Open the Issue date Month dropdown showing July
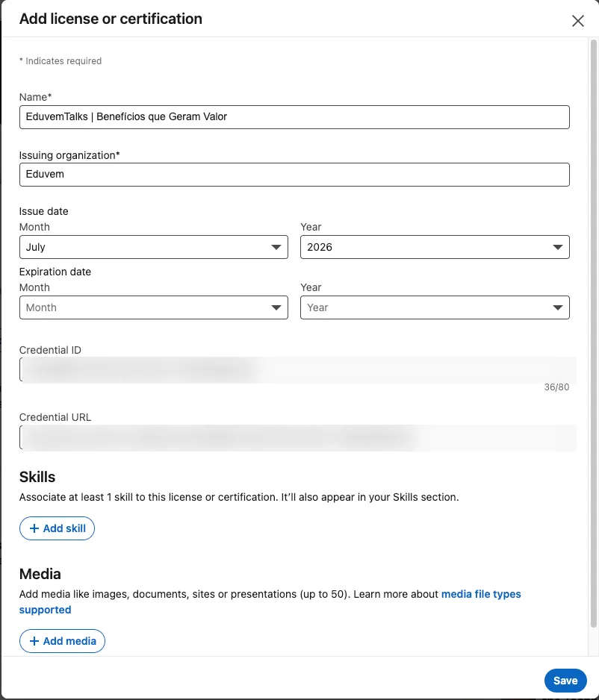Viewport: 599px width, 700px height. [154, 247]
